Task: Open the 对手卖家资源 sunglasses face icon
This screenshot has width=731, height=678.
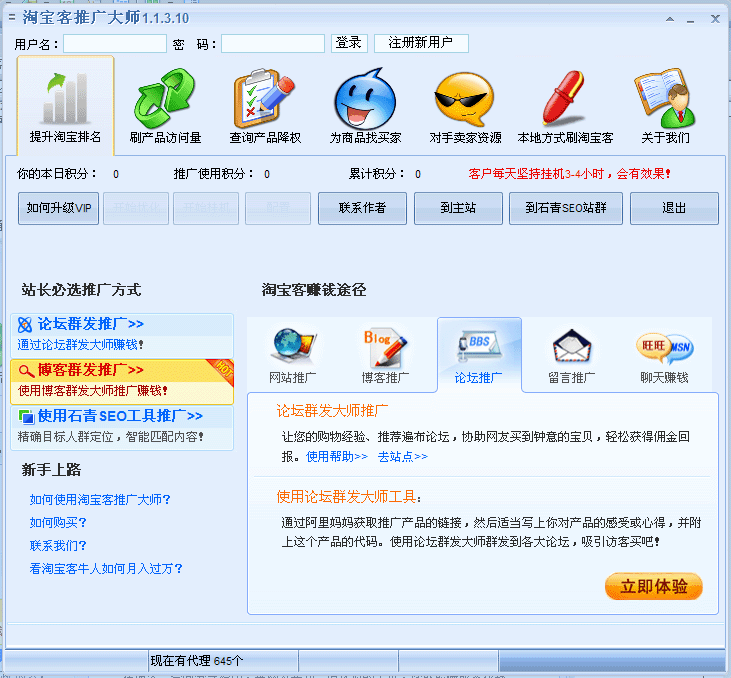Action: point(464,99)
